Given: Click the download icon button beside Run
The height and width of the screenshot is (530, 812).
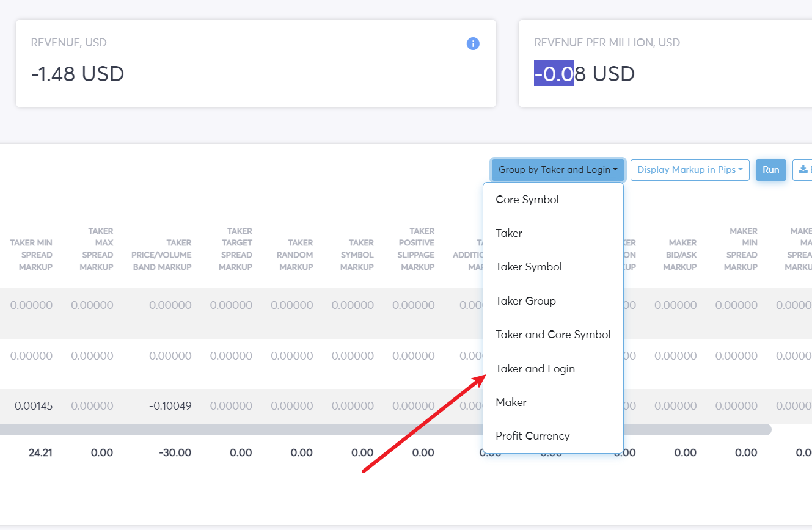Looking at the screenshot, I should 803,170.
